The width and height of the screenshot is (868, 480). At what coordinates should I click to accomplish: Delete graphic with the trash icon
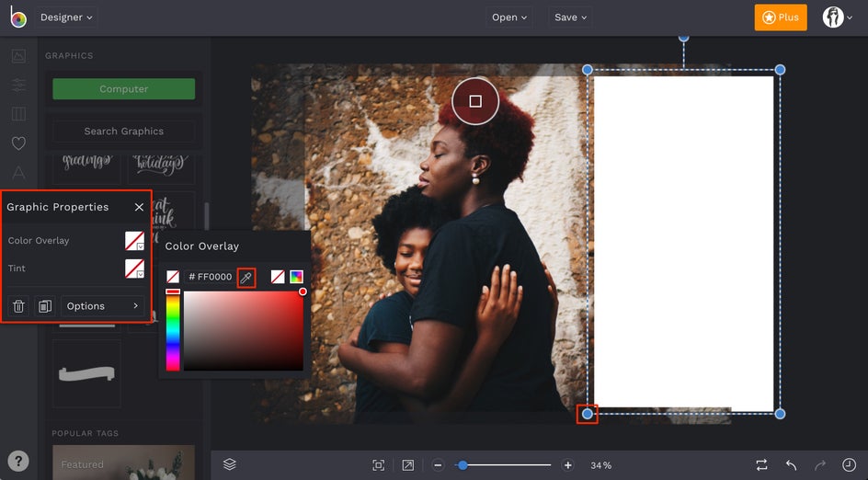[18, 306]
